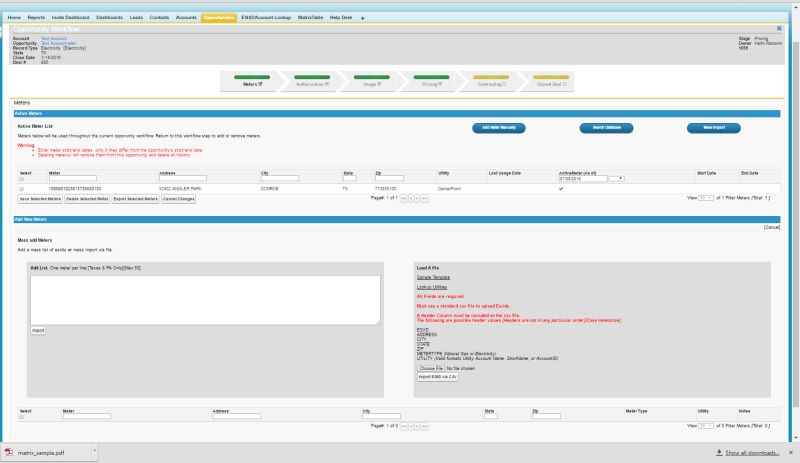
Task: Go to last page in Active Meter List
Action: [424, 198]
